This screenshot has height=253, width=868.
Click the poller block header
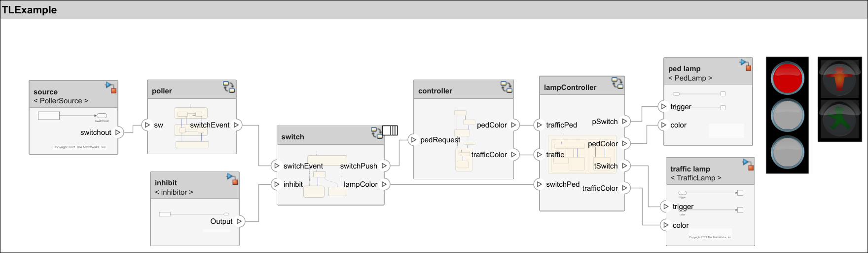tap(192, 89)
